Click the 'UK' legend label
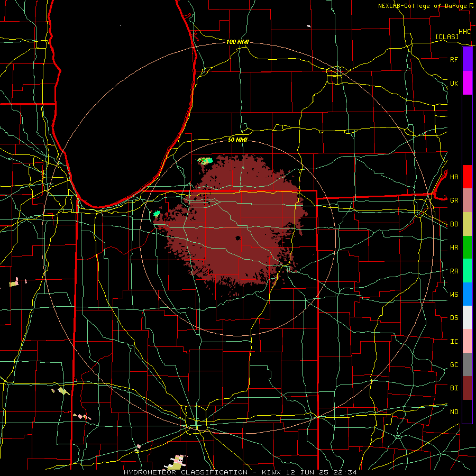This screenshot has width=476, height=476. (454, 83)
